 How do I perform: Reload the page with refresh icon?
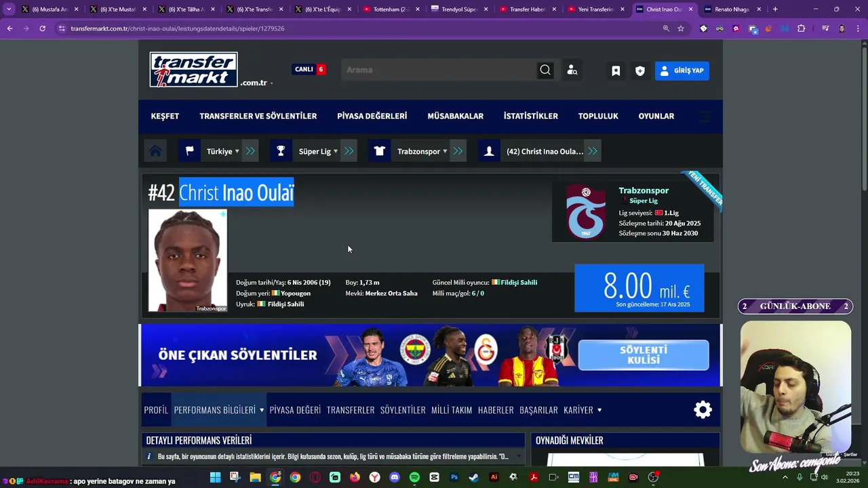42,28
